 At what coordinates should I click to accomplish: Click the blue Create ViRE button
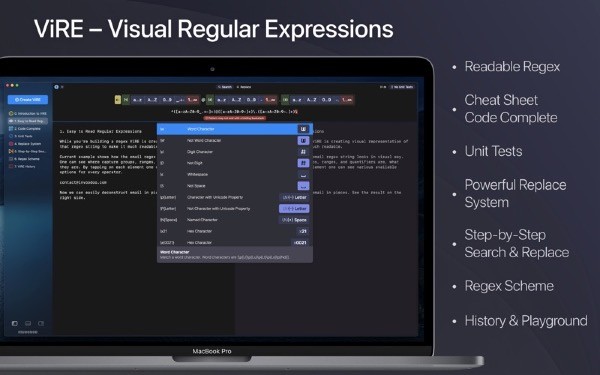[x=28, y=99]
